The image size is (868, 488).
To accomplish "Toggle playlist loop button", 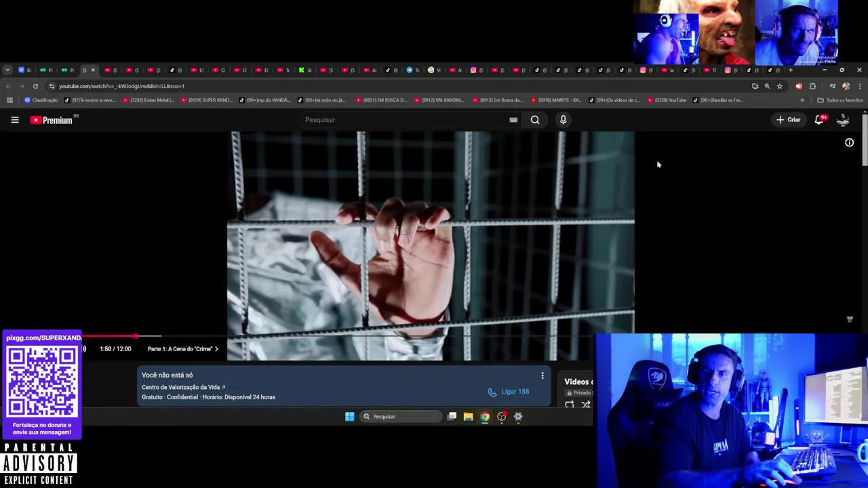I will [570, 405].
